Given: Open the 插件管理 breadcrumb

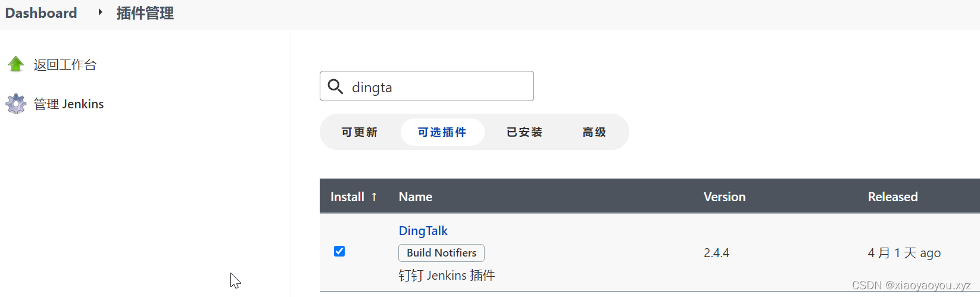Looking at the screenshot, I should 145,13.
